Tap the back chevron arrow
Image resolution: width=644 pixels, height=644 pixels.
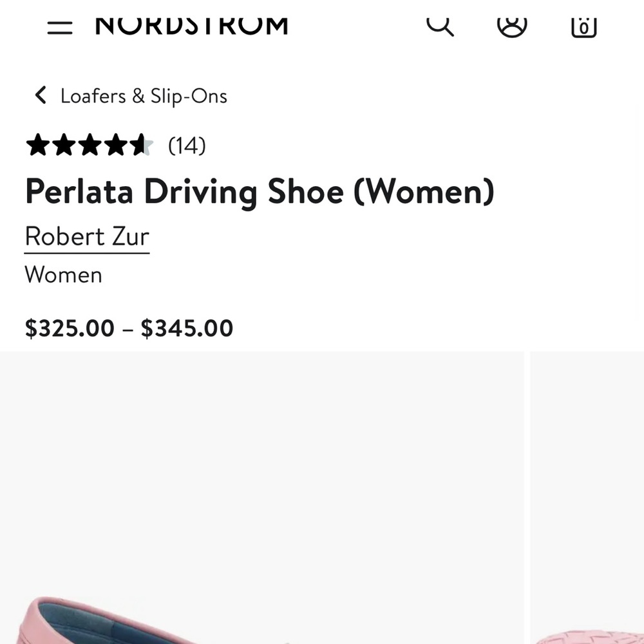(x=41, y=96)
